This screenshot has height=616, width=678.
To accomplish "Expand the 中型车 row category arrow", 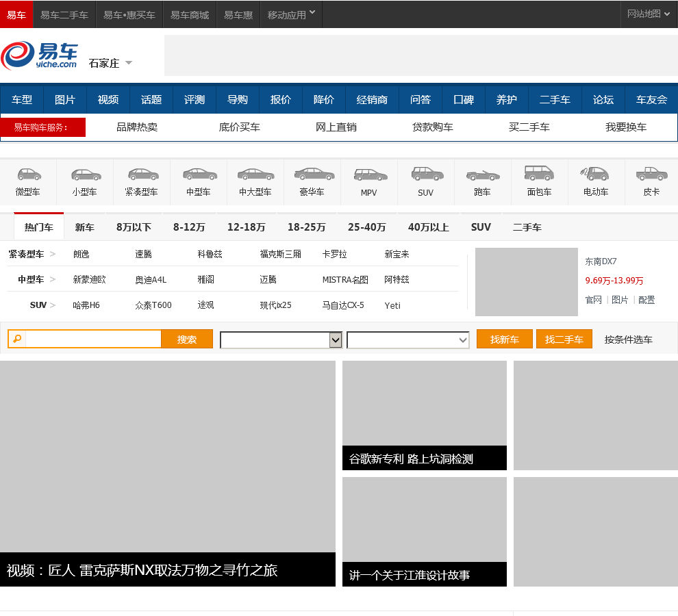I will tap(53, 279).
